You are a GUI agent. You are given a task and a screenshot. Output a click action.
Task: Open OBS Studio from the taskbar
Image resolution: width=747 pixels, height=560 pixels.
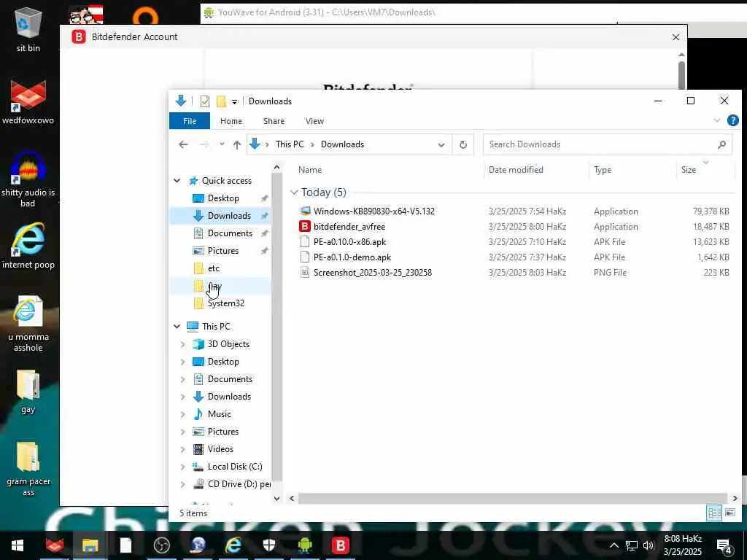(162, 545)
